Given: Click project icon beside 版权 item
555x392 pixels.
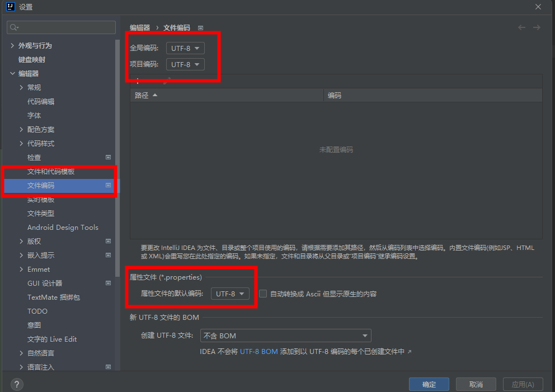Looking at the screenshot, I should pyautogui.click(x=109, y=241).
